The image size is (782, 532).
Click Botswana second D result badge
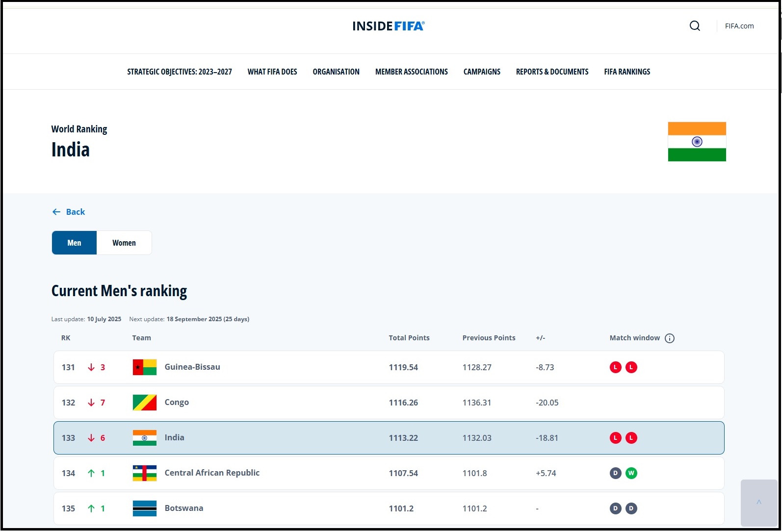tap(631, 508)
